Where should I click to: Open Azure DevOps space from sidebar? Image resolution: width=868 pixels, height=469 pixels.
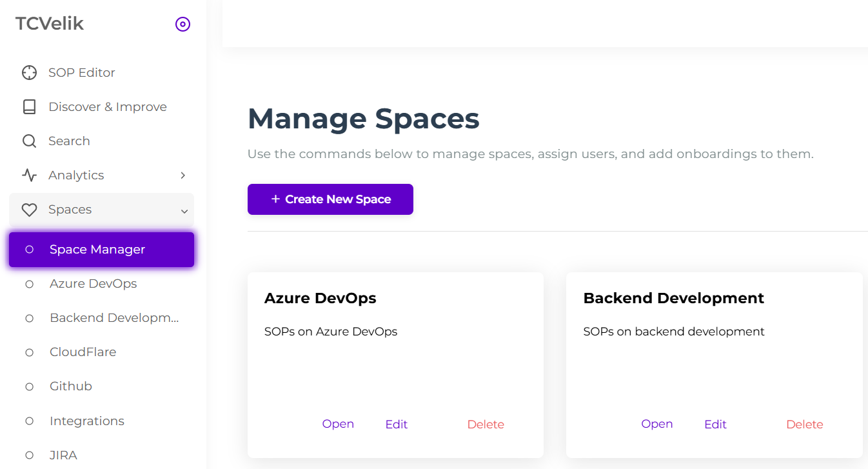click(93, 284)
